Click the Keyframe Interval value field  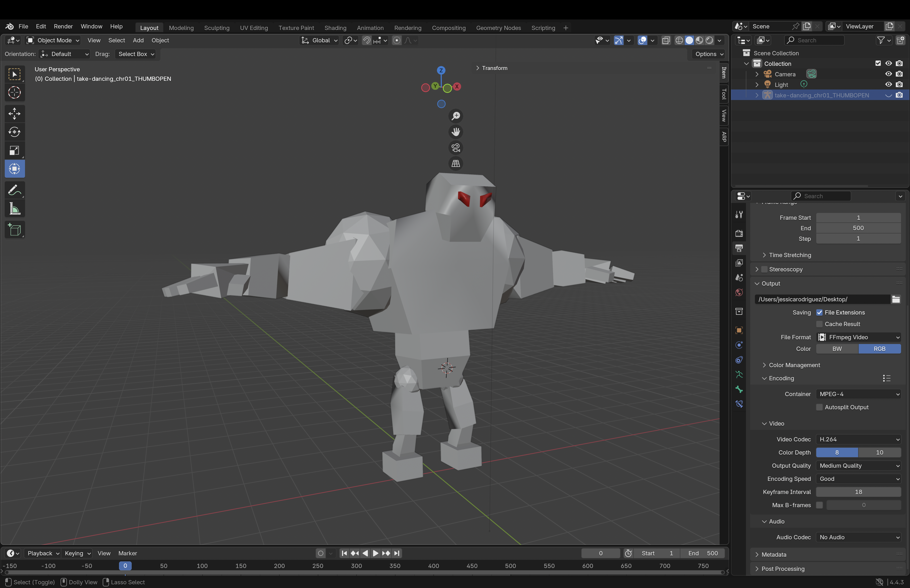[x=858, y=492]
